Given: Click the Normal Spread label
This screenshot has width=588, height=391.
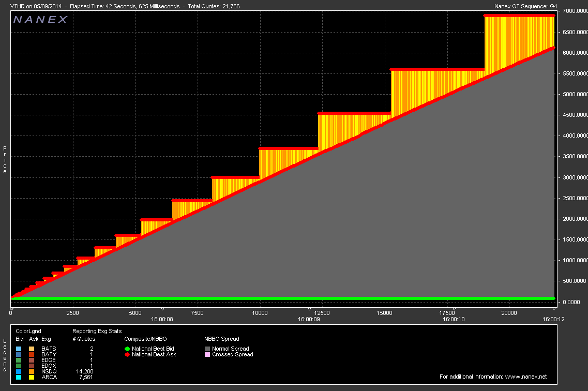Looking at the screenshot, I should pyautogui.click(x=231, y=349).
